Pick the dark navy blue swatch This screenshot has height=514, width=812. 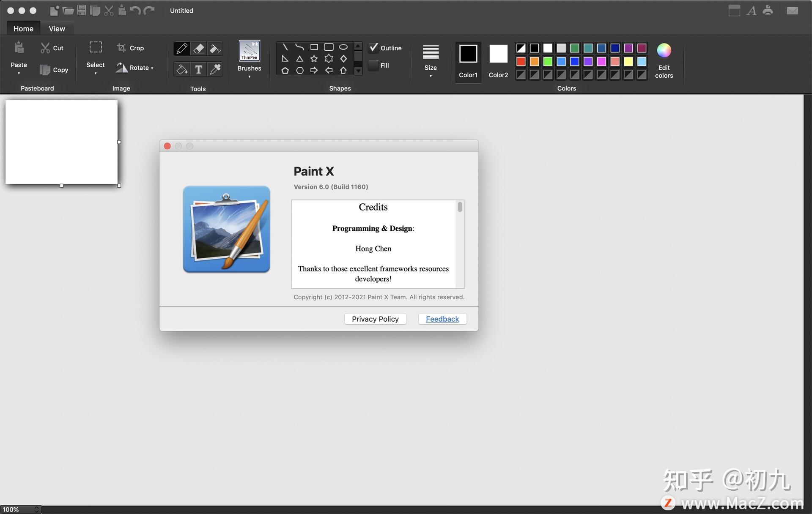coord(615,48)
